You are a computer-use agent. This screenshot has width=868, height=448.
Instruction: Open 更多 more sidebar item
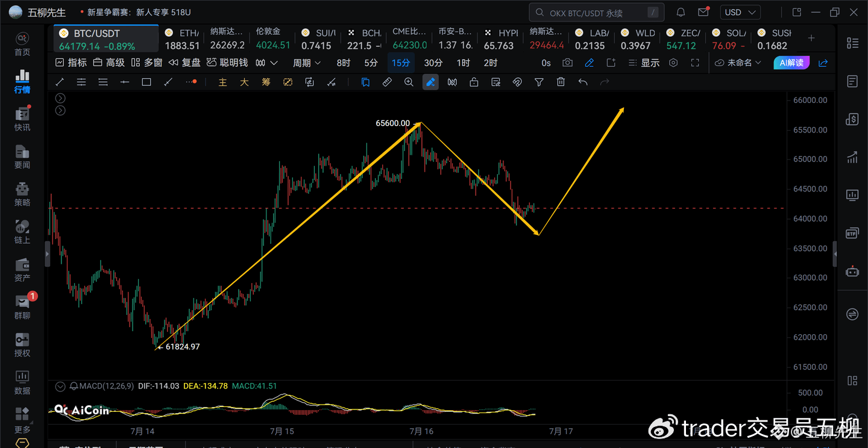22,420
